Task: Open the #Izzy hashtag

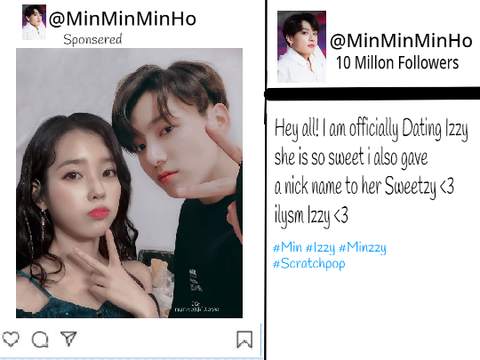Action: pos(320,248)
